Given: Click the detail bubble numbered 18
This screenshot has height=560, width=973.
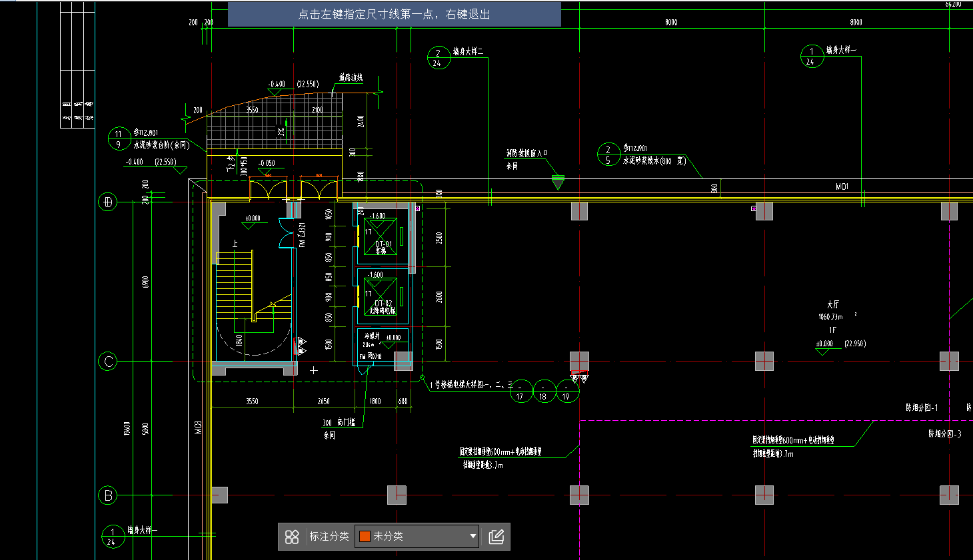Looking at the screenshot, I should [x=543, y=392].
